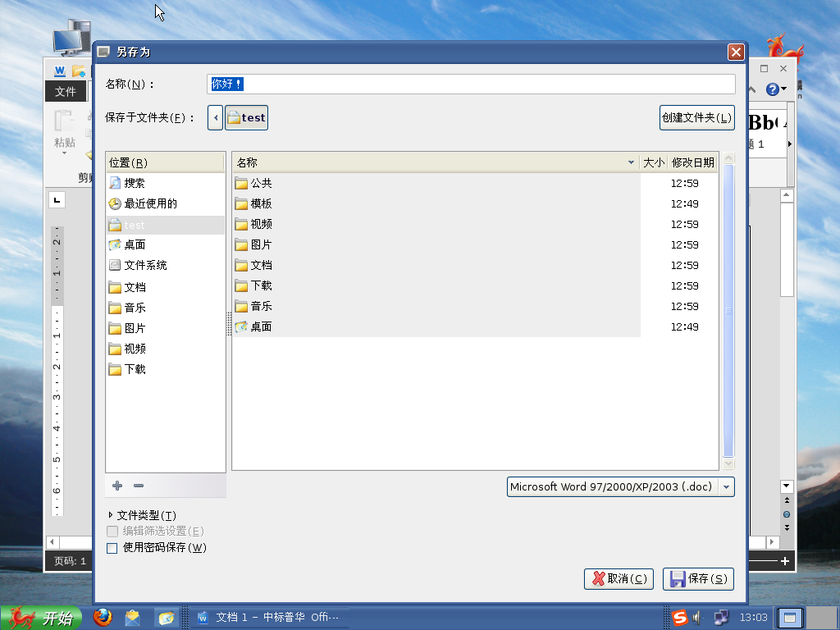Open the Microsoft Word file format dropdown
The width and height of the screenshot is (840, 630).
(x=620, y=486)
